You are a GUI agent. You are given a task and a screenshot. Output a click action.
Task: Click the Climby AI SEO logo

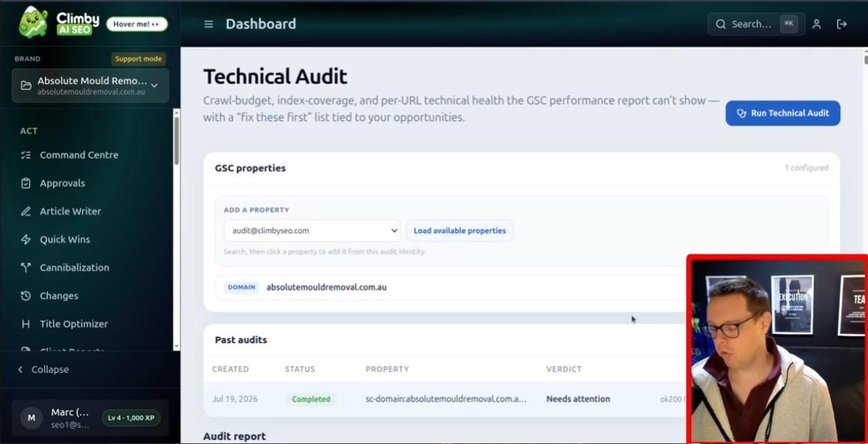pos(59,22)
